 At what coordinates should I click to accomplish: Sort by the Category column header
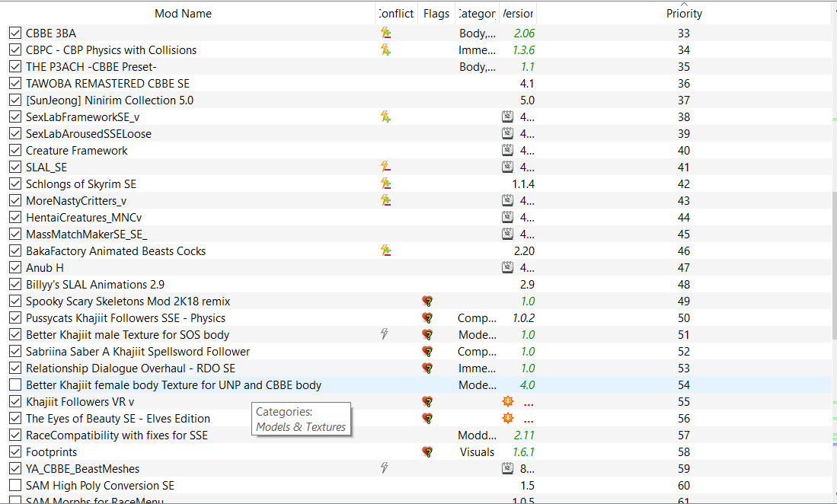478,14
